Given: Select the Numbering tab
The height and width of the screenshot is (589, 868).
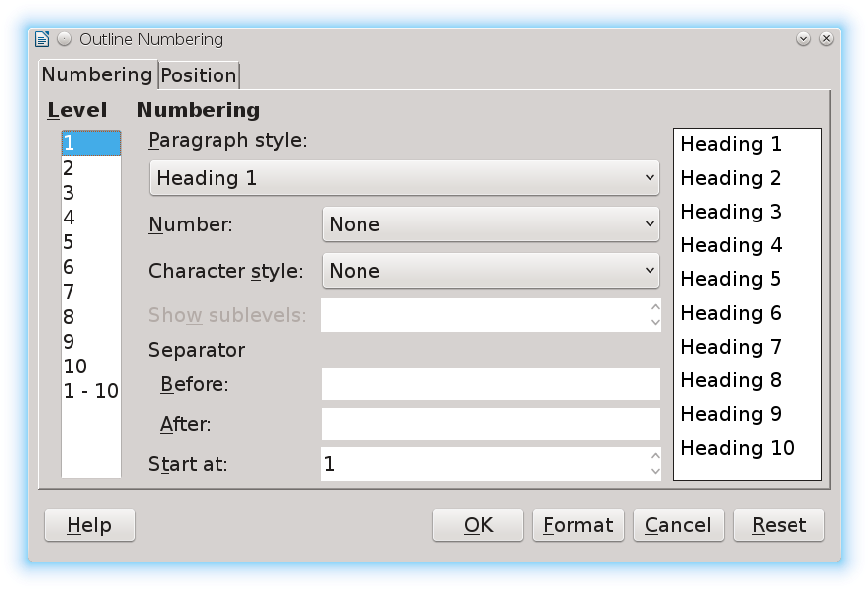Looking at the screenshot, I should [x=96, y=74].
